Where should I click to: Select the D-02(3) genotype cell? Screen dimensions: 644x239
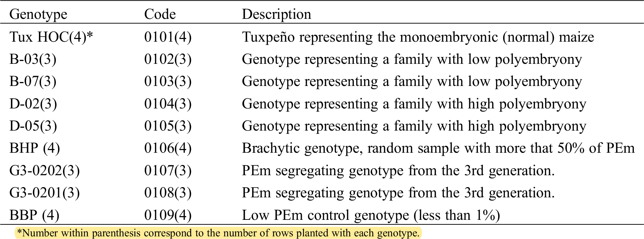[33, 104]
